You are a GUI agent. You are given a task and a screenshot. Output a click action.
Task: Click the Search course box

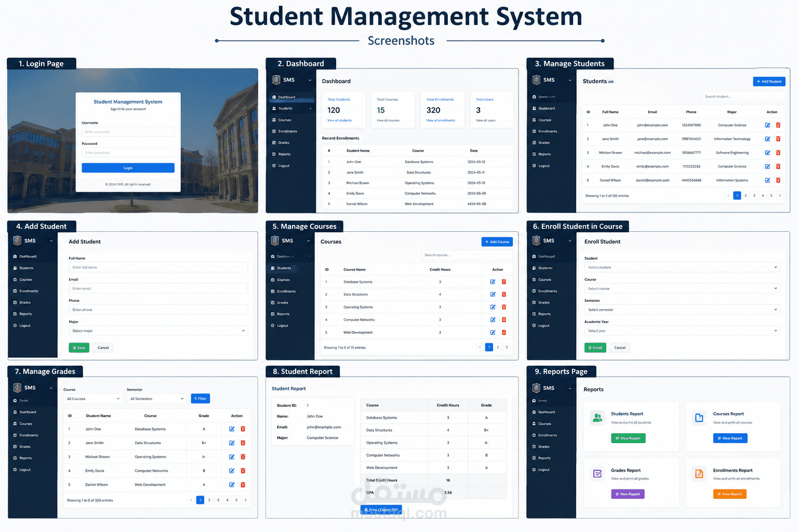467,255
